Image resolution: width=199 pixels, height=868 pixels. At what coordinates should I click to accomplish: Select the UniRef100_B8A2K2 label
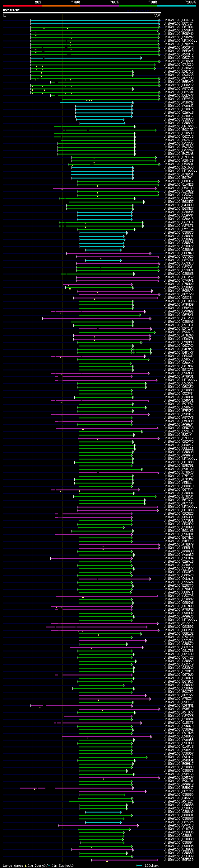coord(178,85)
